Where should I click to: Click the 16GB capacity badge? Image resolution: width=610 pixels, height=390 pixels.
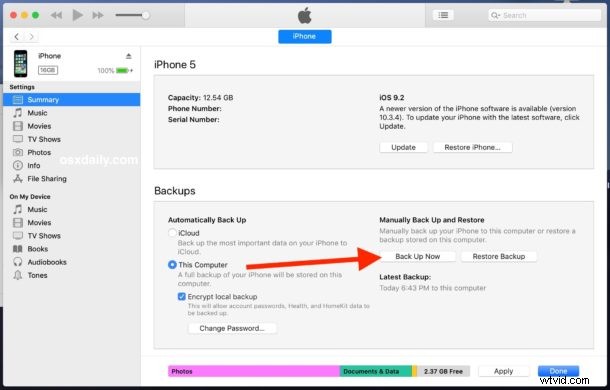48,70
